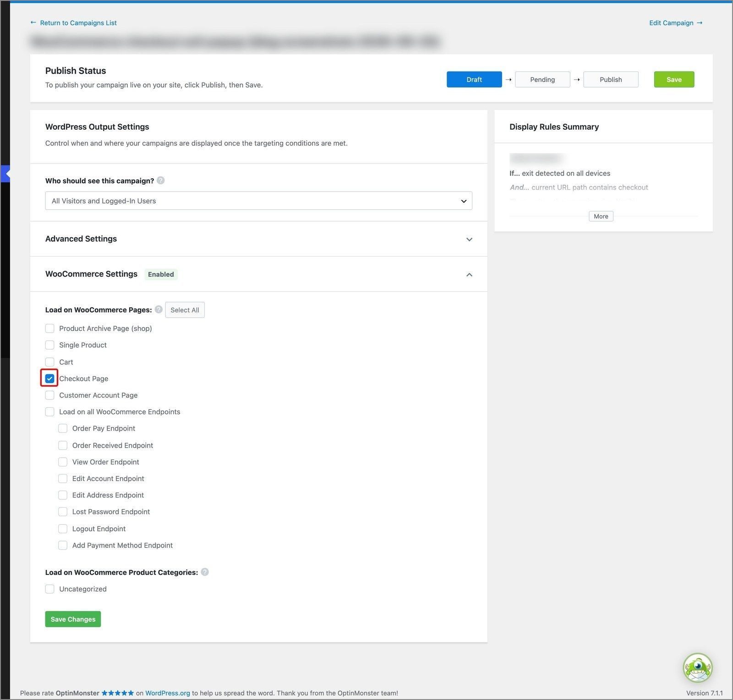Open help tooltip for 'Who should see this campaign?'
This screenshot has height=700, width=733.
pyautogui.click(x=161, y=180)
